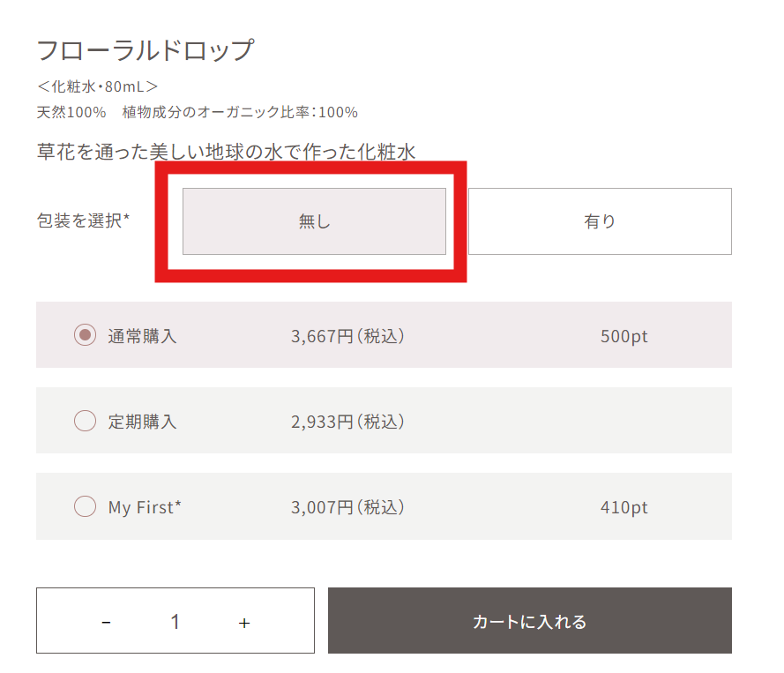Select the 定期購入 radio button

(85, 422)
